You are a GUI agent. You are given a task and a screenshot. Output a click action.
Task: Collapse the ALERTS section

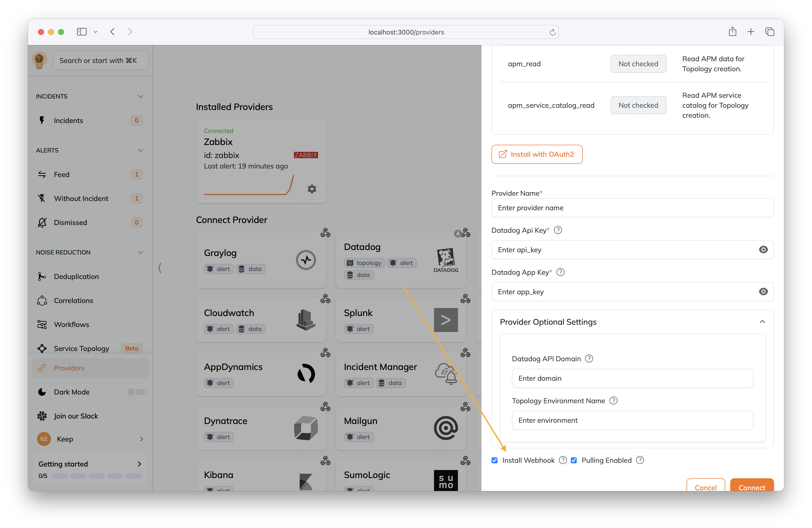coord(140,150)
